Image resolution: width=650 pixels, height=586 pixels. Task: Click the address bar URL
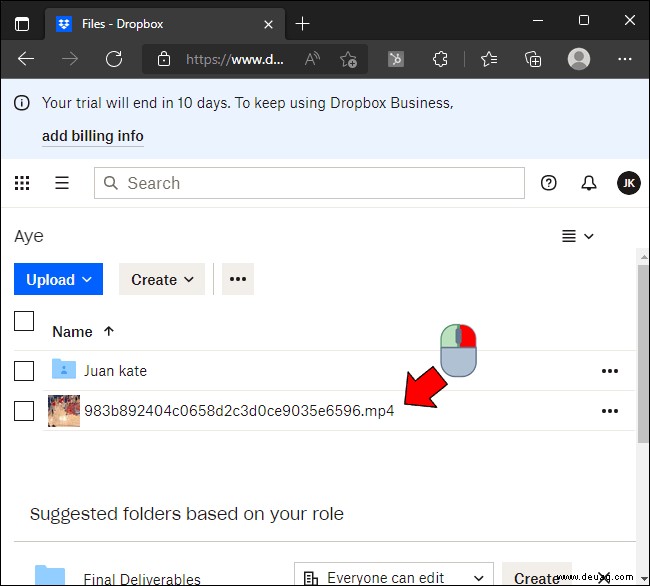point(235,59)
